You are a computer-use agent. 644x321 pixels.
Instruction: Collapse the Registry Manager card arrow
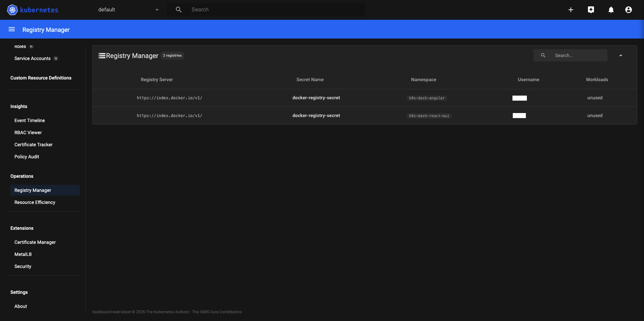click(621, 55)
